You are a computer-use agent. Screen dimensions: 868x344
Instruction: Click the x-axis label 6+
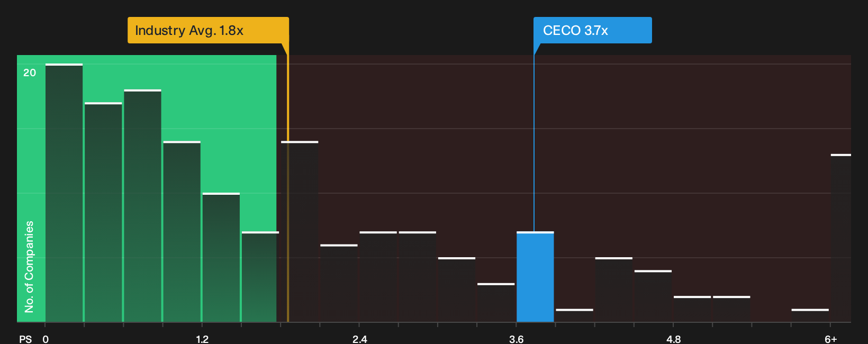tap(830, 339)
